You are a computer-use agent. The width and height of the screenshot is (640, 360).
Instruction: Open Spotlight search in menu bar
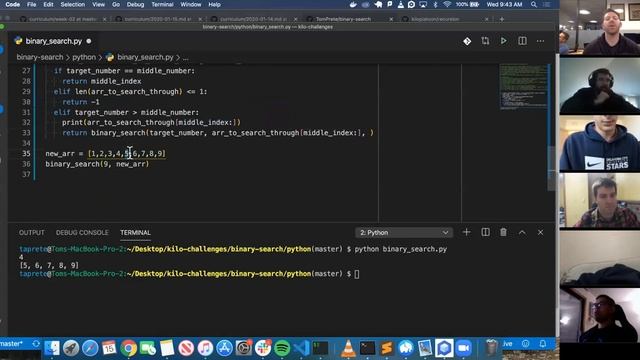[533, 4]
